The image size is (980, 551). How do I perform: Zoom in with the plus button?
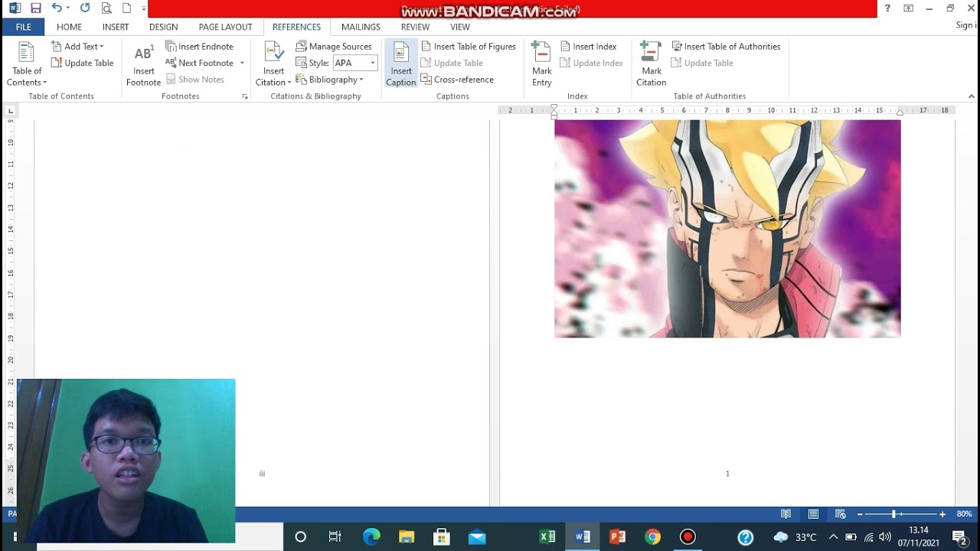click(942, 514)
